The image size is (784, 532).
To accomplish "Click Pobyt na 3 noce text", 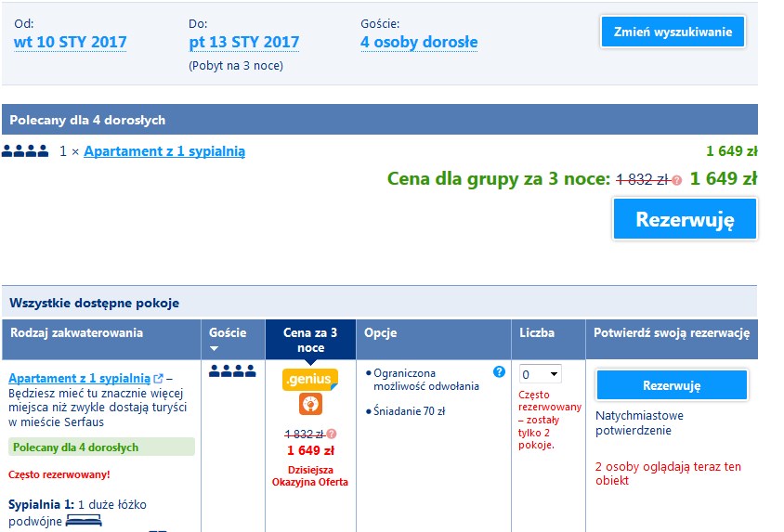I will 236,65.
